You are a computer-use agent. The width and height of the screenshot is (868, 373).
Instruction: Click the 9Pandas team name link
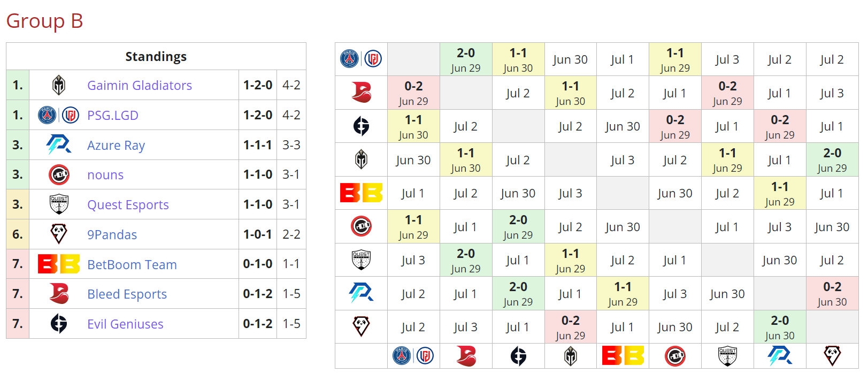[112, 234]
